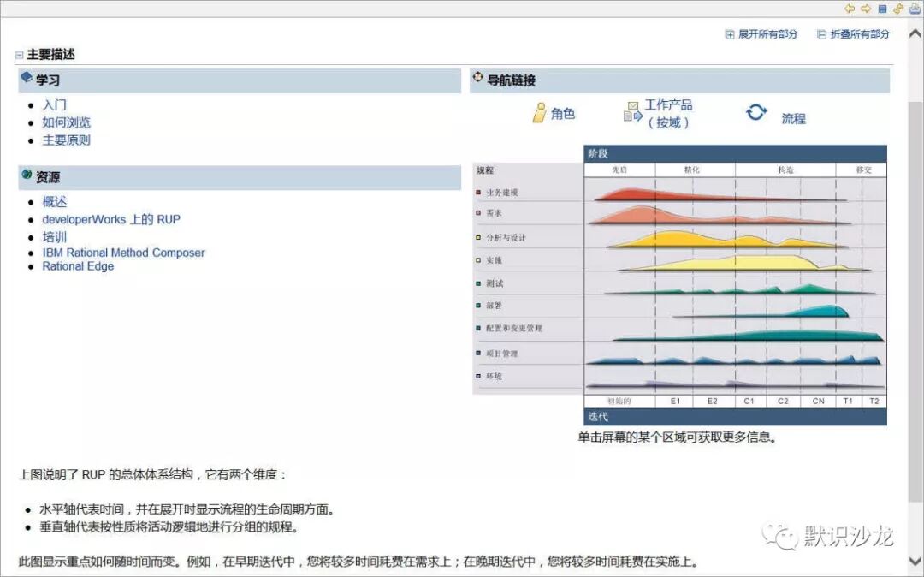Screen dimensions: 924x577
Task: Click the forward navigation arrow icon
Action: (x=866, y=9)
